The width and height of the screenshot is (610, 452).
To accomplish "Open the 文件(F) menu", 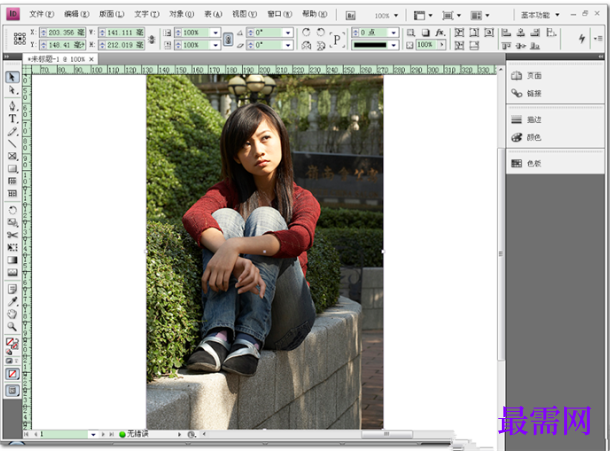I will pos(41,14).
